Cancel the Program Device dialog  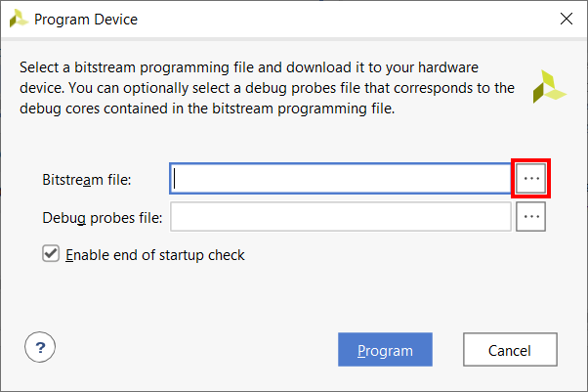coord(510,349)
